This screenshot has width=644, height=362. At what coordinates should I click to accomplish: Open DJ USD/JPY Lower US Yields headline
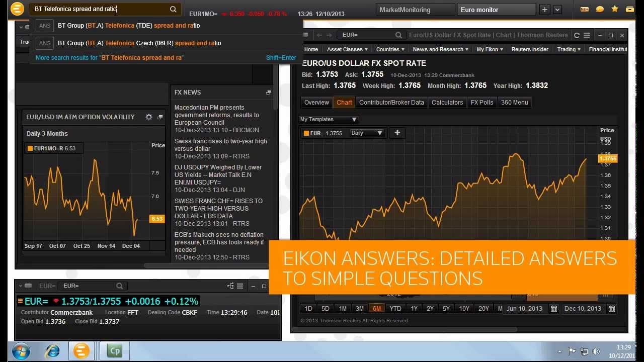coord(218,175)
